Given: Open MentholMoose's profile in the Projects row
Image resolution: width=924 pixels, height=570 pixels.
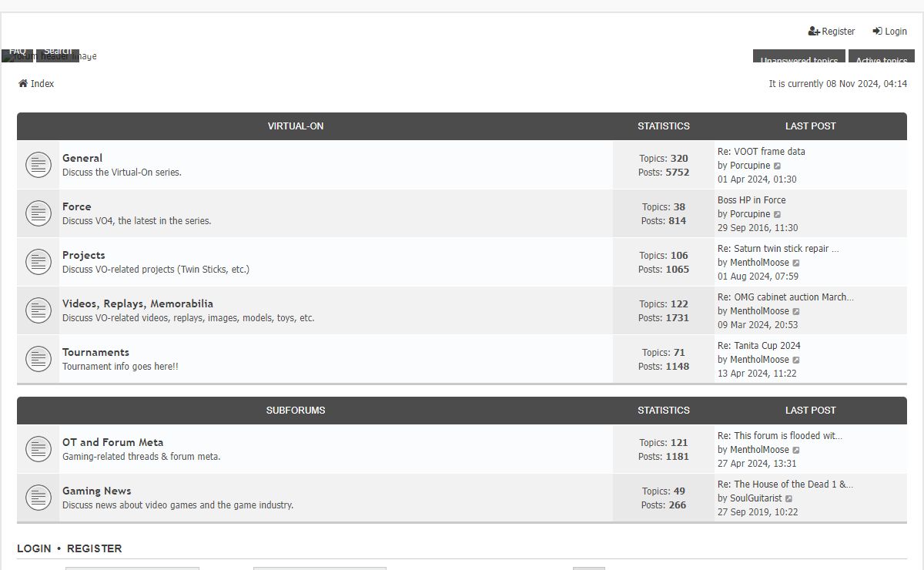Looking at the screenshot, I should pyautogui.click(x=759, y=263).
